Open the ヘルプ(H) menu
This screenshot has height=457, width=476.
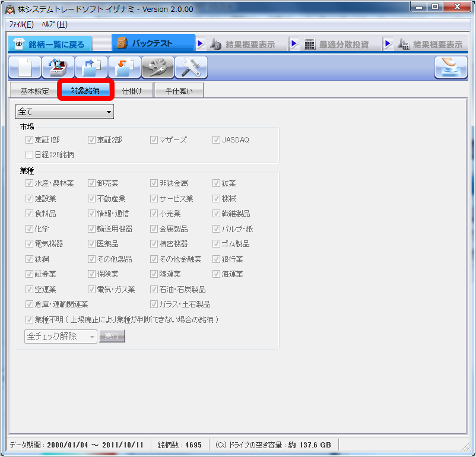(x=55, y=24)
